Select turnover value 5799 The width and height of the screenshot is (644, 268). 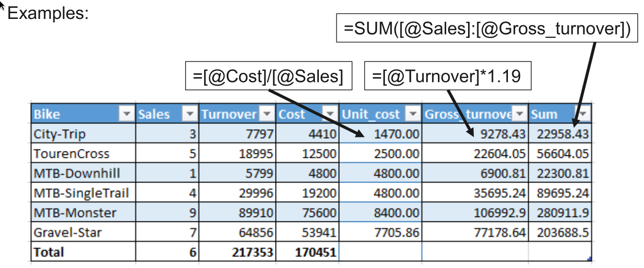[x=237, y=173]
